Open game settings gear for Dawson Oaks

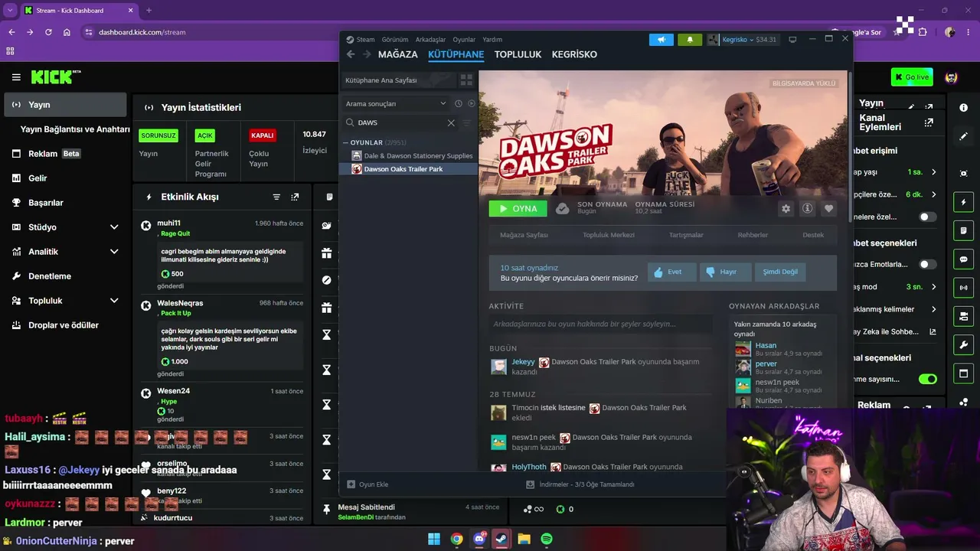pos(786,208)
